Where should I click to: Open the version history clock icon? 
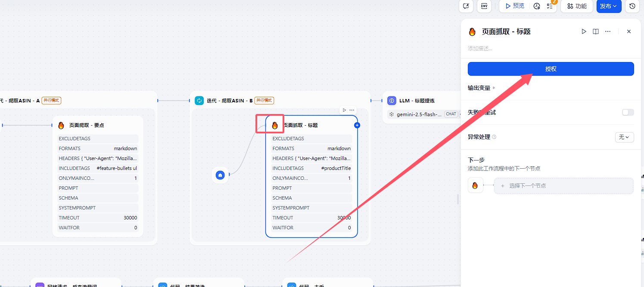click(x=632, y=6)
